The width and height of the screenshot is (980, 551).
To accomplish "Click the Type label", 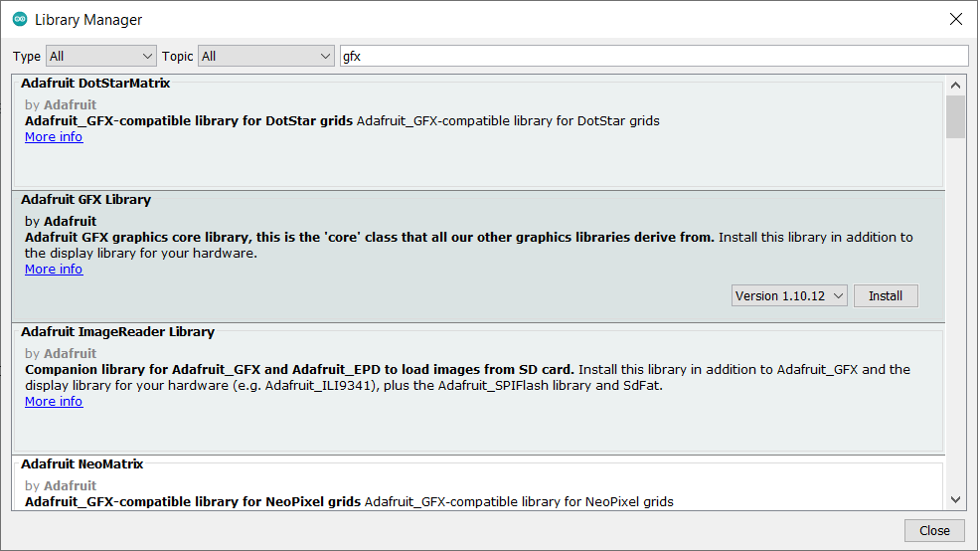I will tap(27, 57).
